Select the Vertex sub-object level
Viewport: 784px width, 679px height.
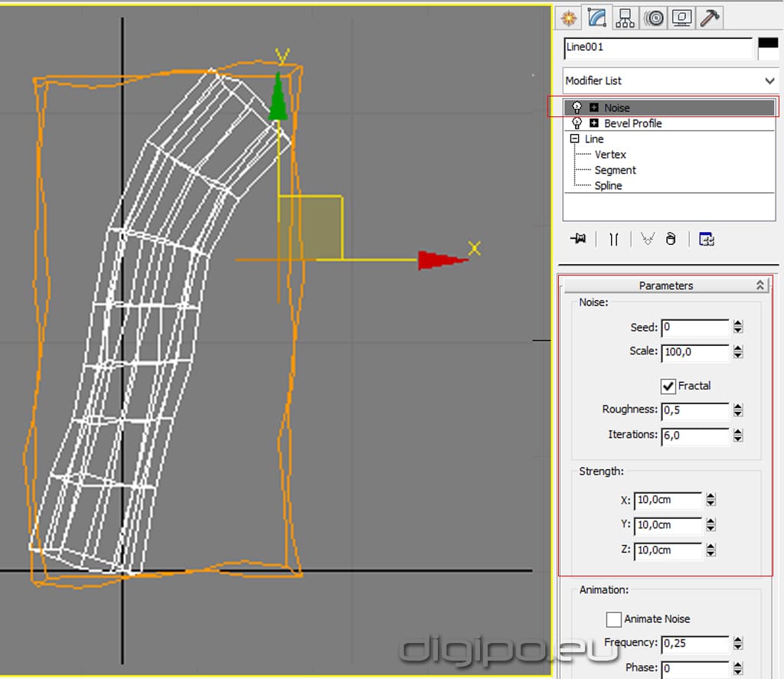click(610, 155)
